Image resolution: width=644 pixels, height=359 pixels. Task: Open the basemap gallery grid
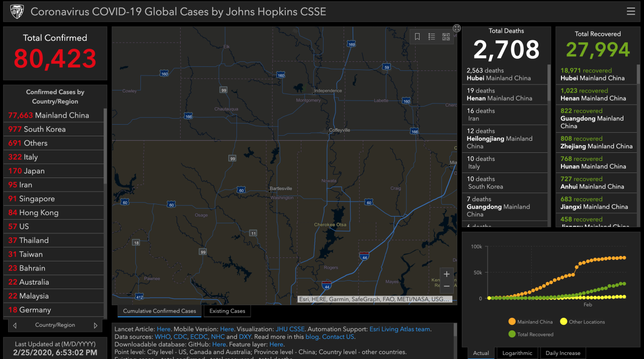pyautogui.click(x=446, y=36)
